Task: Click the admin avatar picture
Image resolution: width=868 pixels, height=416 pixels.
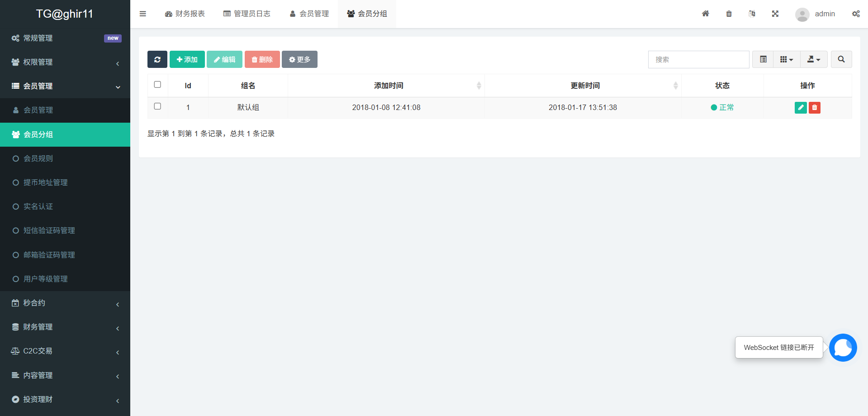Action: tap(802, 14)
